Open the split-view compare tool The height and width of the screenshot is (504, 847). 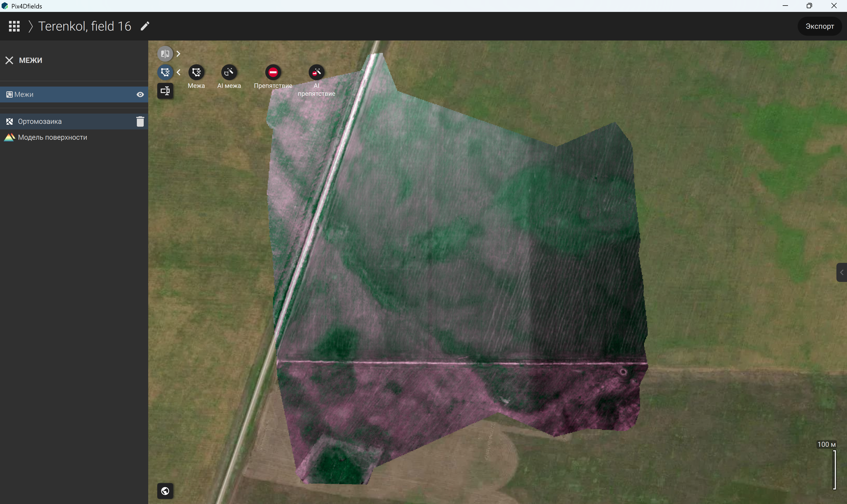point(165,54)
